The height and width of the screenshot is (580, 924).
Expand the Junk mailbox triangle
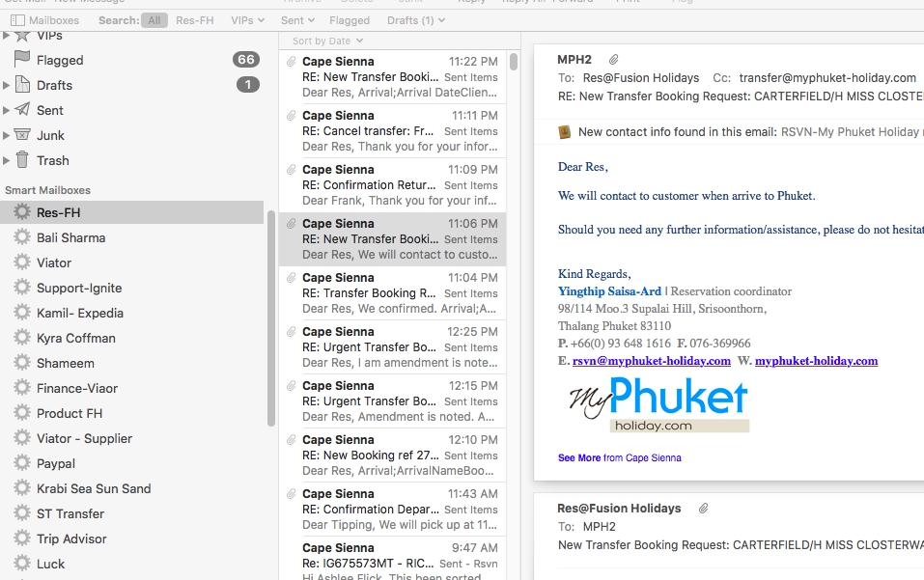tap(6, 135)
